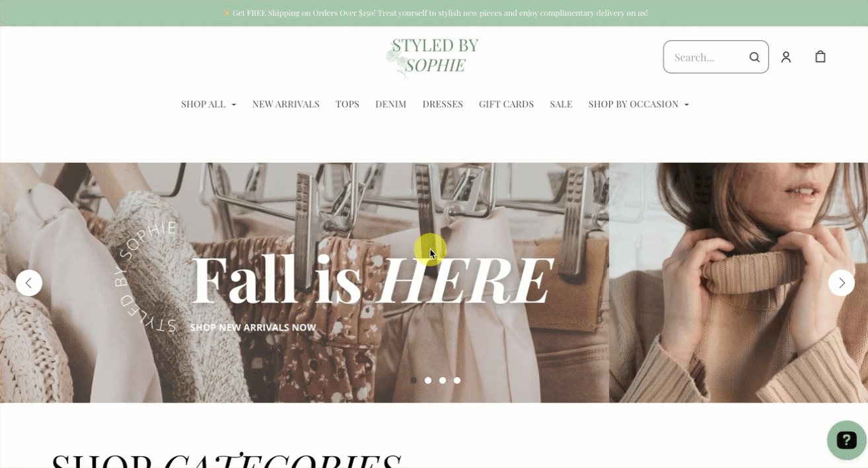Expand the Shop by Occasion menu
The height and width of the screenshot is (468, 868).
point(639,104)
